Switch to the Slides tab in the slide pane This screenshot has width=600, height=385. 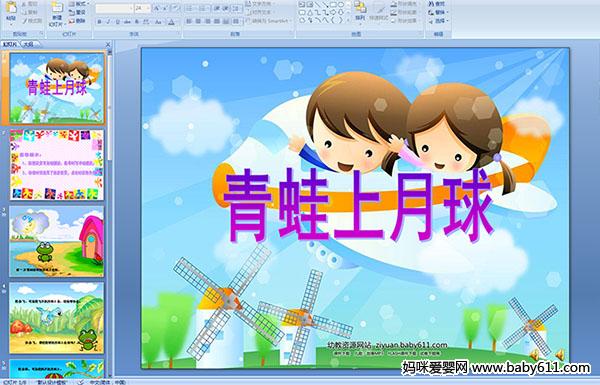click(10, 44)
